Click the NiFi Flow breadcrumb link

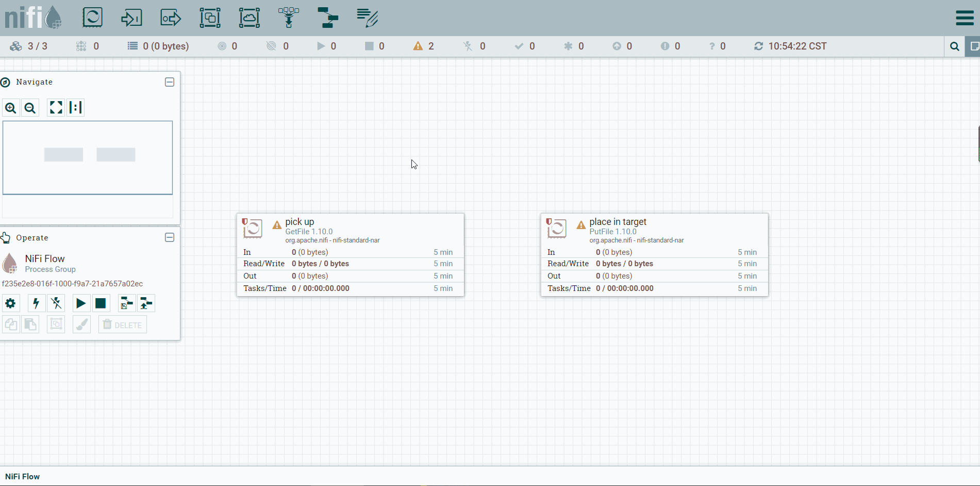[23, 477]
